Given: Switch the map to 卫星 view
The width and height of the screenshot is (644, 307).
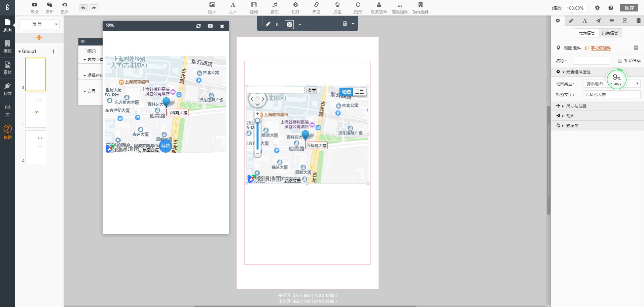Looking at the screenshot, I should (359, 92).
